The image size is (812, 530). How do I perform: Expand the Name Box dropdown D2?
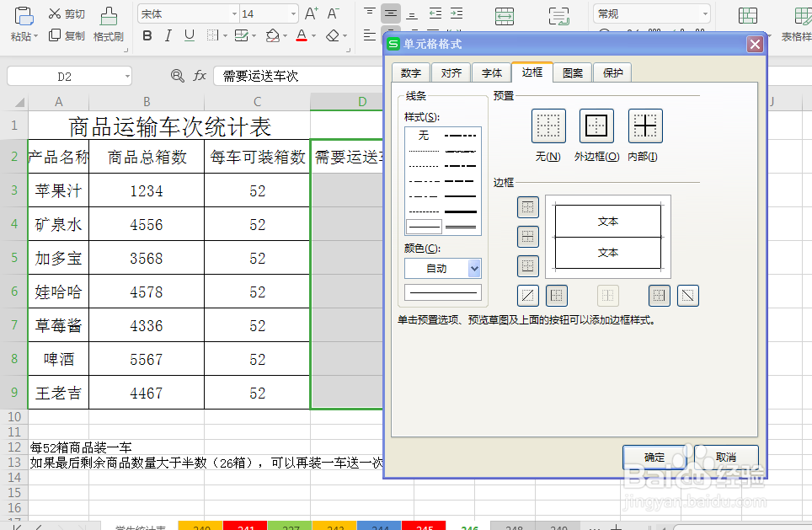(x=127, y=77)
